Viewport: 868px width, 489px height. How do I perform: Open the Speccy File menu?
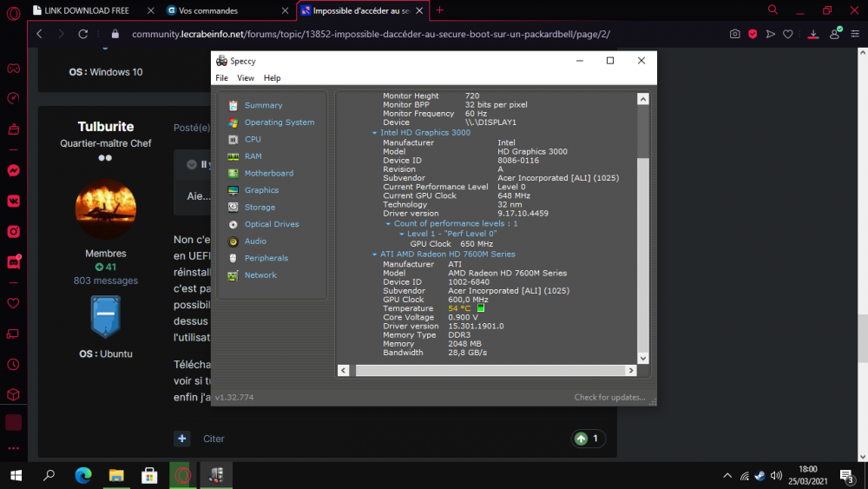click(221, 78)
